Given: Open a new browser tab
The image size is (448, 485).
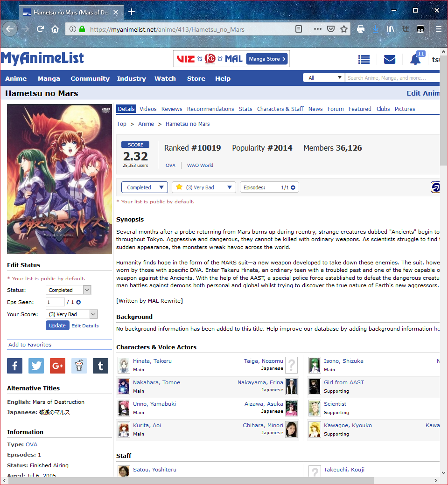Looking at the screenshot, I should pyautogui.click(x=132, y=12).
